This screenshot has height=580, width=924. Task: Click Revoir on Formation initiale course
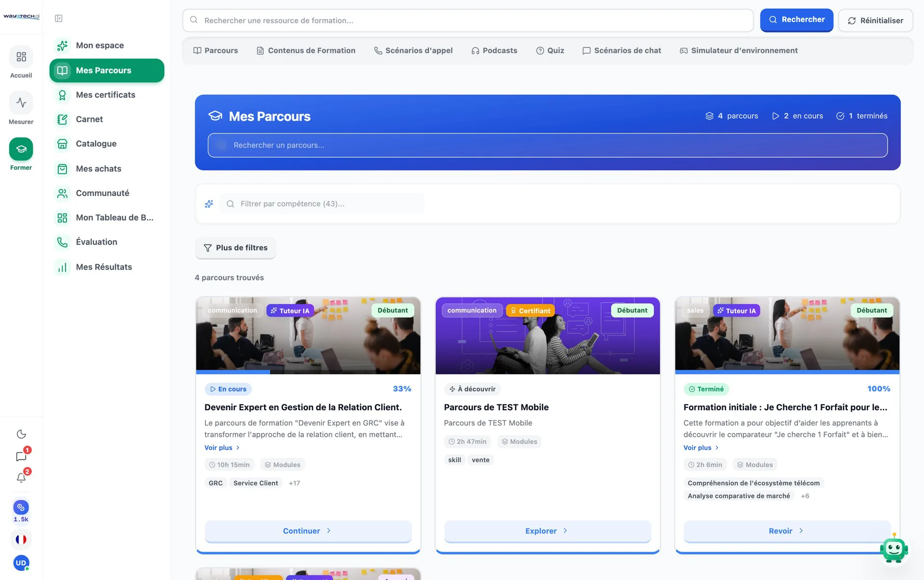pos(787,531)
